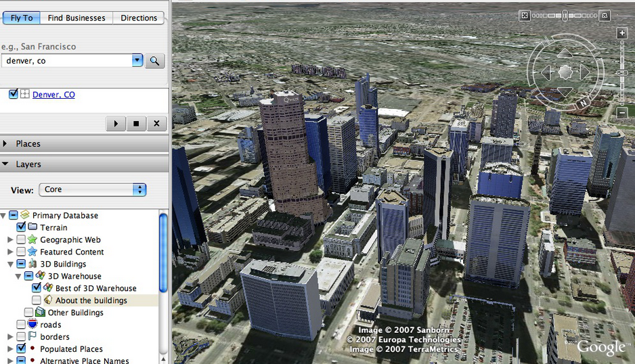Open the search history dropdown arrow
The width and height of the screenshot is (635, 364).
click(137, 60)
